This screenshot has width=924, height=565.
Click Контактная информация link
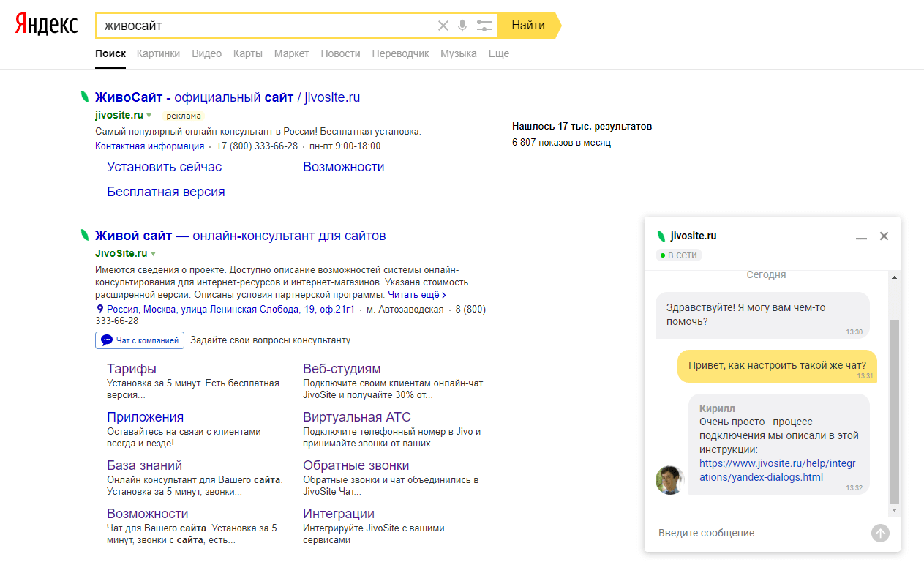pos(149,146)
